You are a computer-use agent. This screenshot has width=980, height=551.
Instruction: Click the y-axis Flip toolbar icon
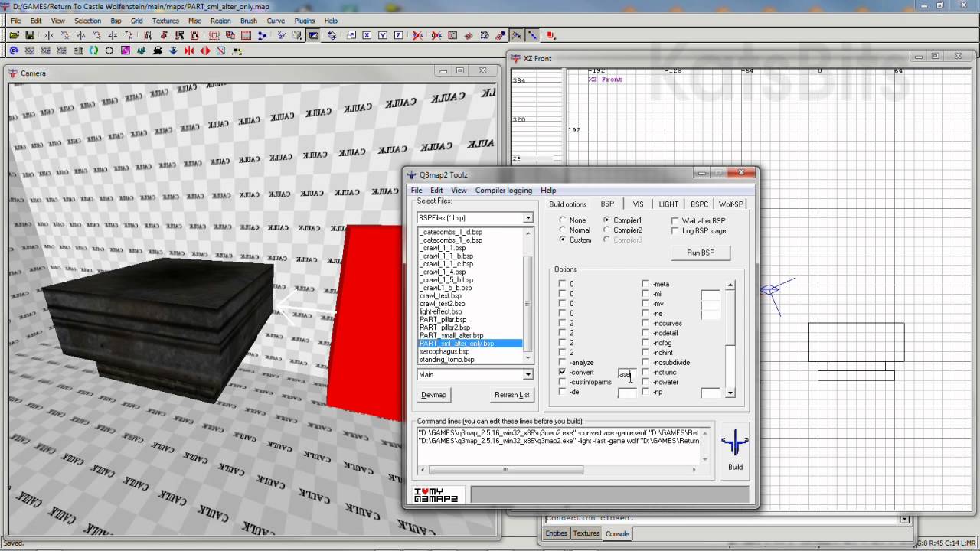(x=80, y=35)
